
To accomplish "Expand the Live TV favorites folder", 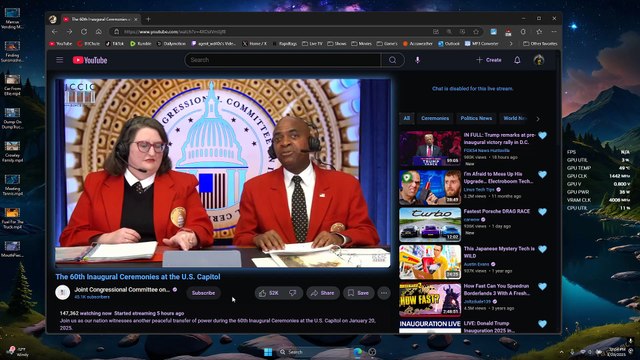I will (x=312, y=44).
